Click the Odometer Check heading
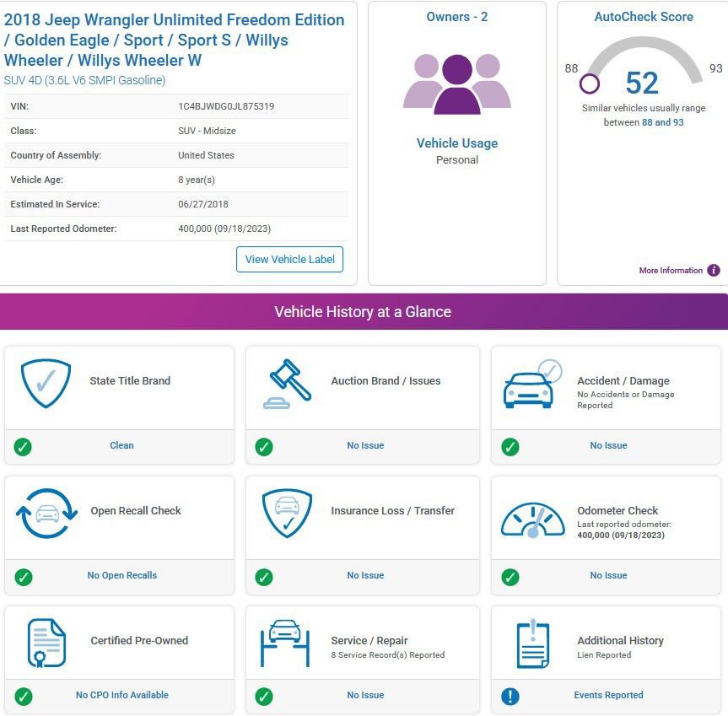 coord(617,511)
